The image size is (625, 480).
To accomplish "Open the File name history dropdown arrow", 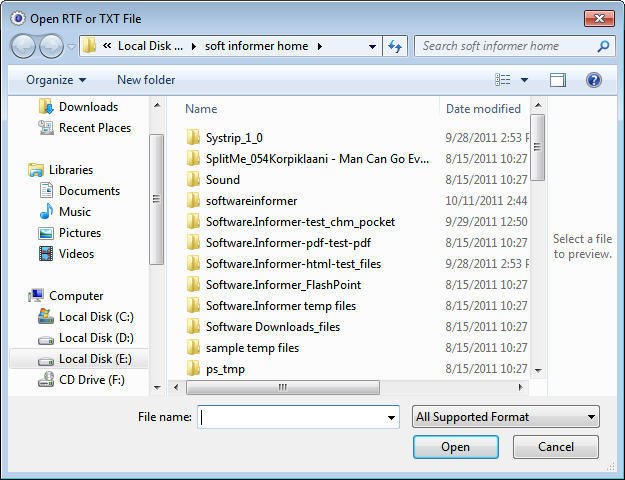I will click(x=391, y=417).
